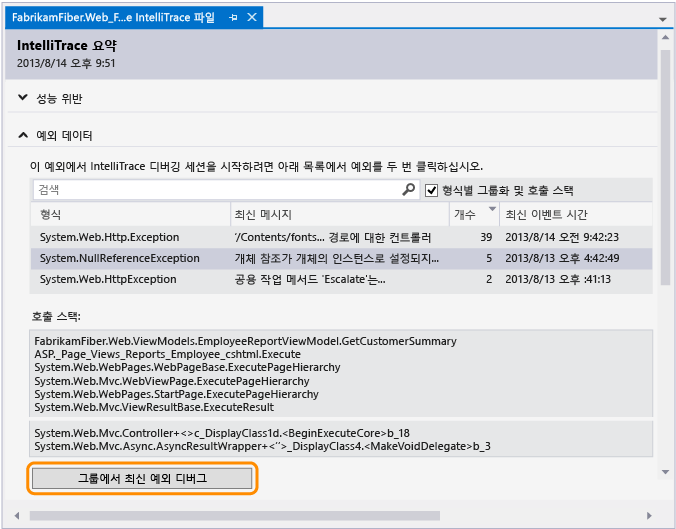Click message 공용 작업 메서드 'Escalate'는...
676x529 pixels.
pos(310,279)
